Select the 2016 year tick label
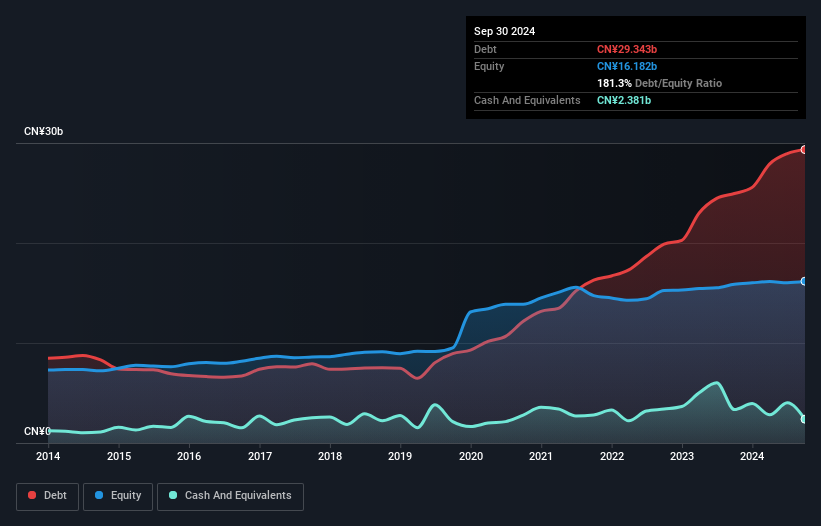 189,456
